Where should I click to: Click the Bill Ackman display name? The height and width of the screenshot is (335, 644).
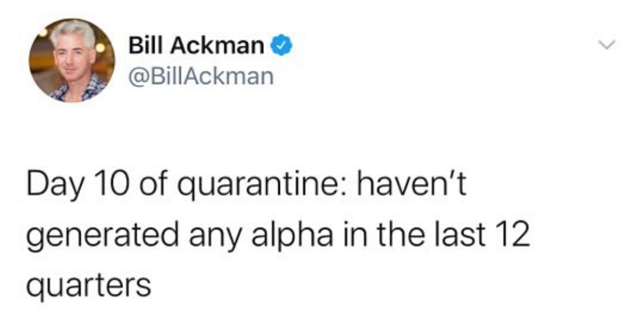(x=196, y=45)
